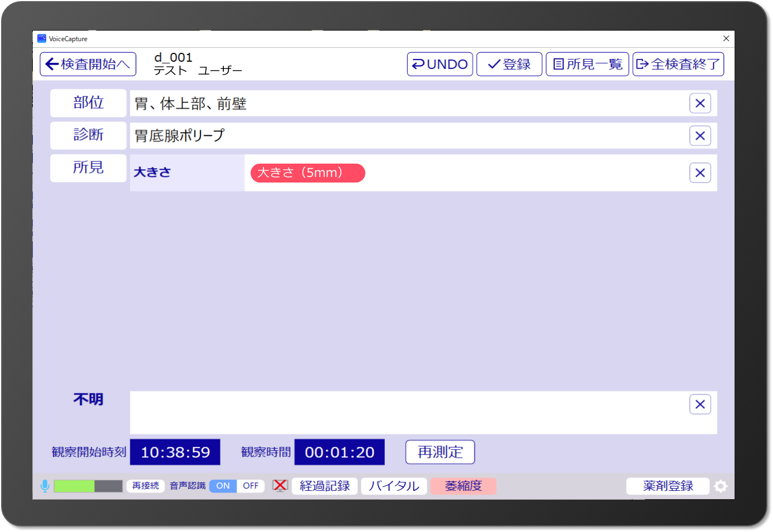Close the VoiceCapture window

click(x=726, y=38)
